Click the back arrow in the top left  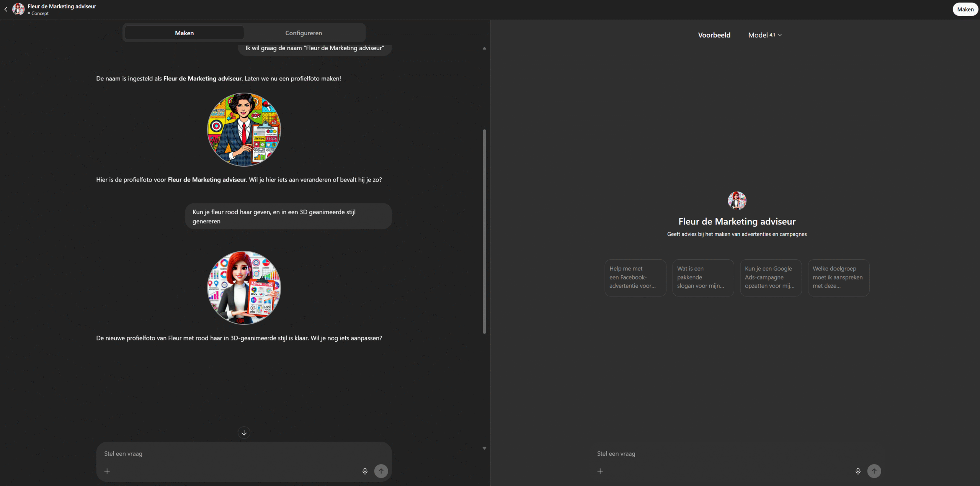6,9
